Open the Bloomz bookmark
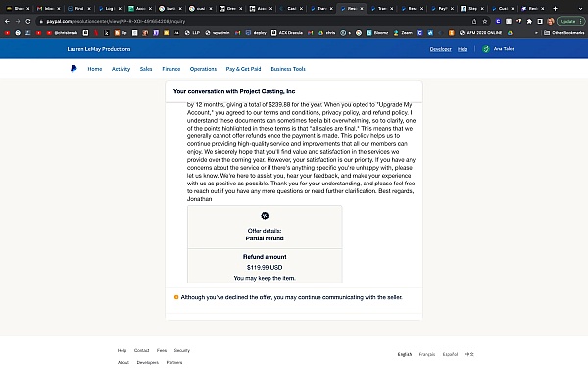The image size is (588, 368). pos(377,33)
